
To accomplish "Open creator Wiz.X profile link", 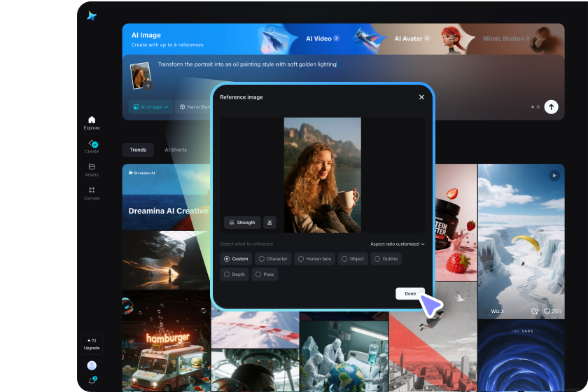I will 497,311.
